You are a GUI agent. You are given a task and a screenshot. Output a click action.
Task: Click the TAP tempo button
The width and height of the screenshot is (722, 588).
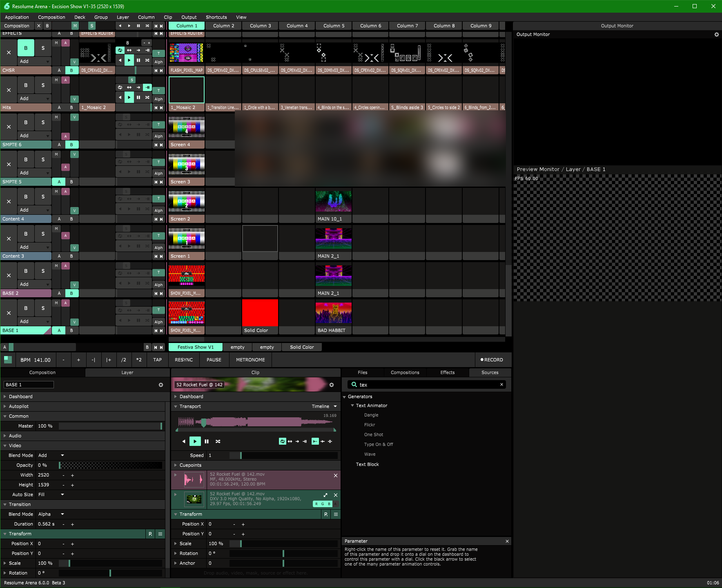click(157, 360)
